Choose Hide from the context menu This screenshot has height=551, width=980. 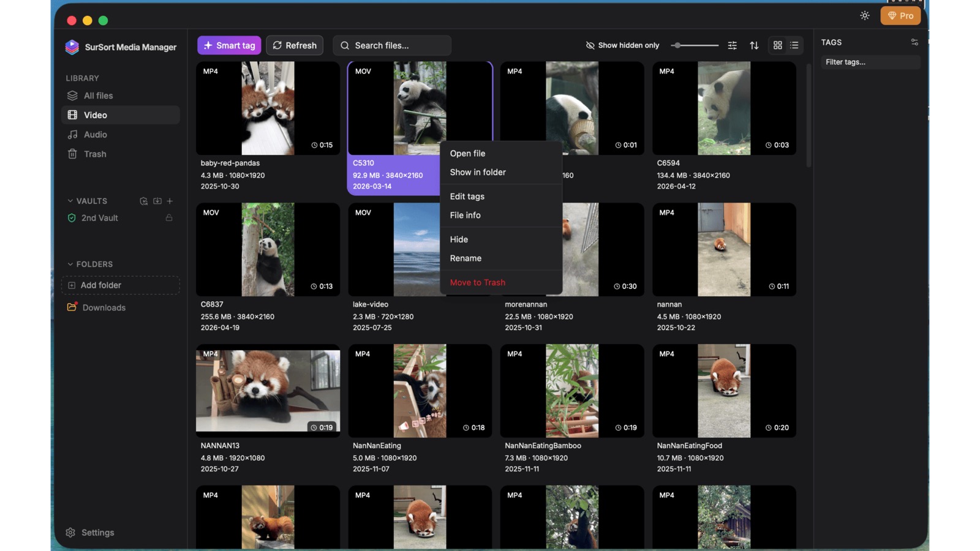pos(501,239)
